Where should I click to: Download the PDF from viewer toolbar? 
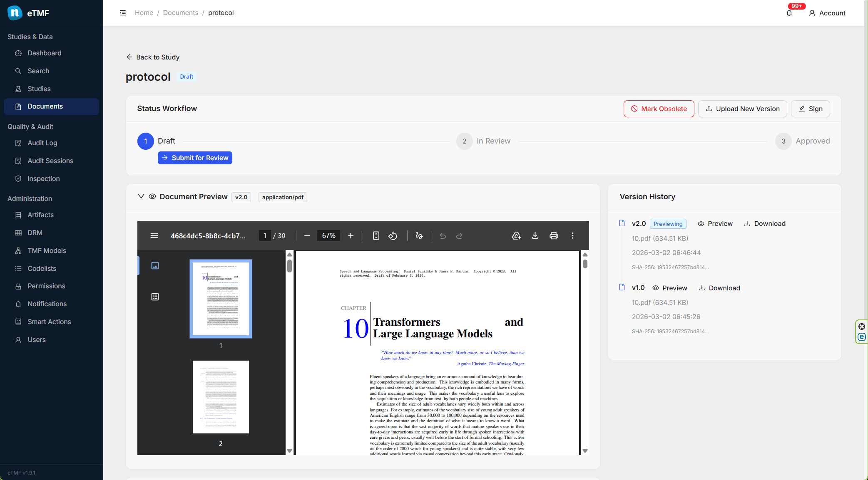click(x=535, y=236)
